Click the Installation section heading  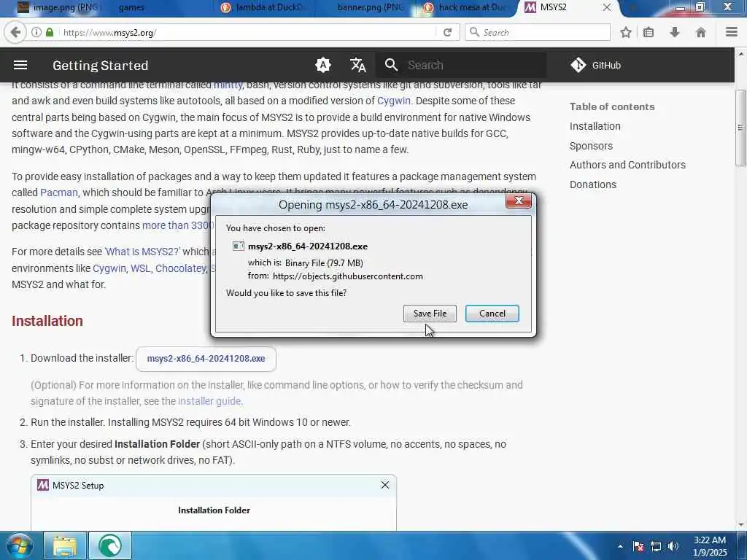(x=47, y=321)
